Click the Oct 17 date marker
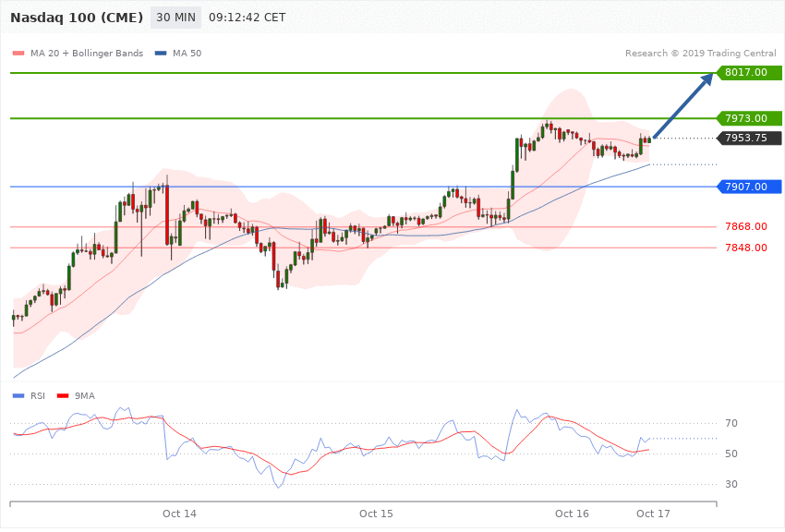 click(653, 514)
